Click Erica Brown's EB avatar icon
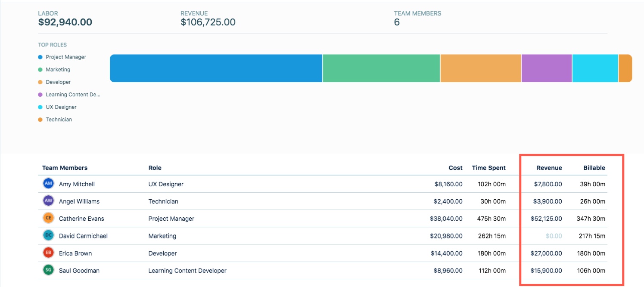This screenshot has height=287, width=644. (x=48, y=253)
